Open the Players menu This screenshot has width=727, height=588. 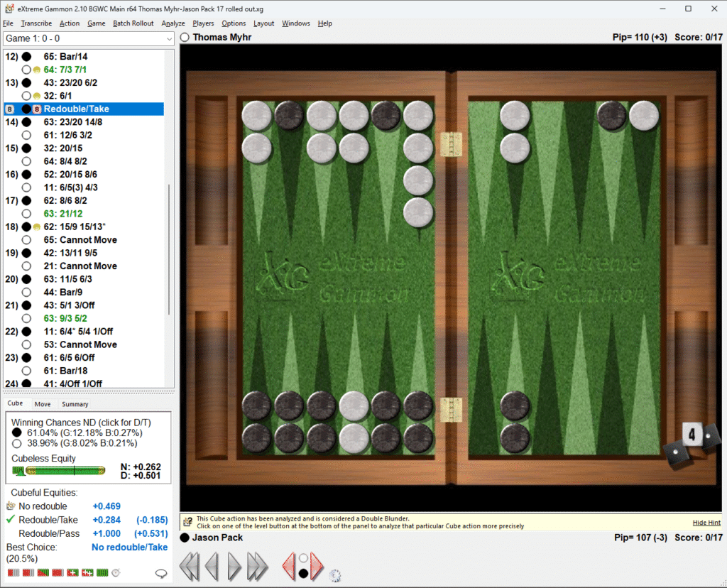click(x=203, y=23)
